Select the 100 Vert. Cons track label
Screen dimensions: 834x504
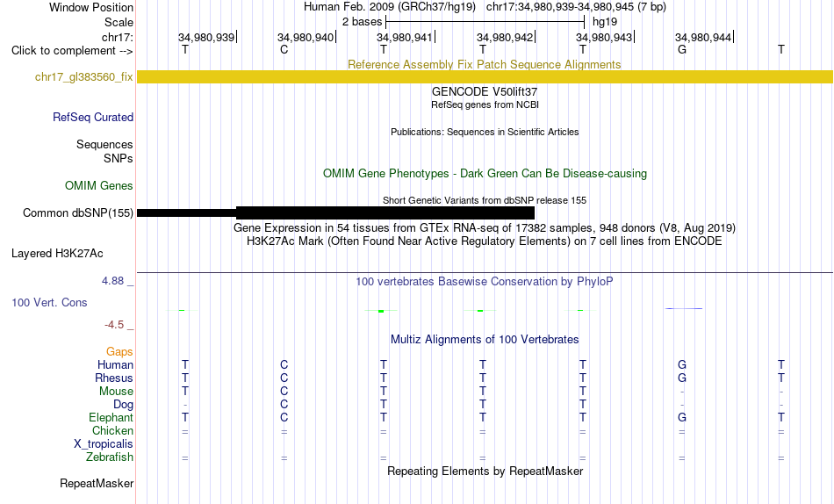pos(49,302)
